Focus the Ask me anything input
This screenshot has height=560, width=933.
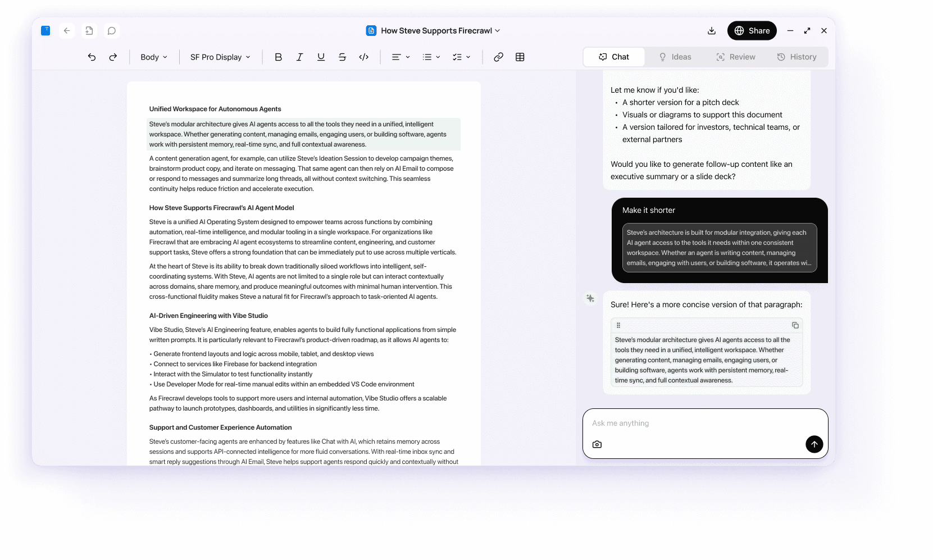(705, 424)
